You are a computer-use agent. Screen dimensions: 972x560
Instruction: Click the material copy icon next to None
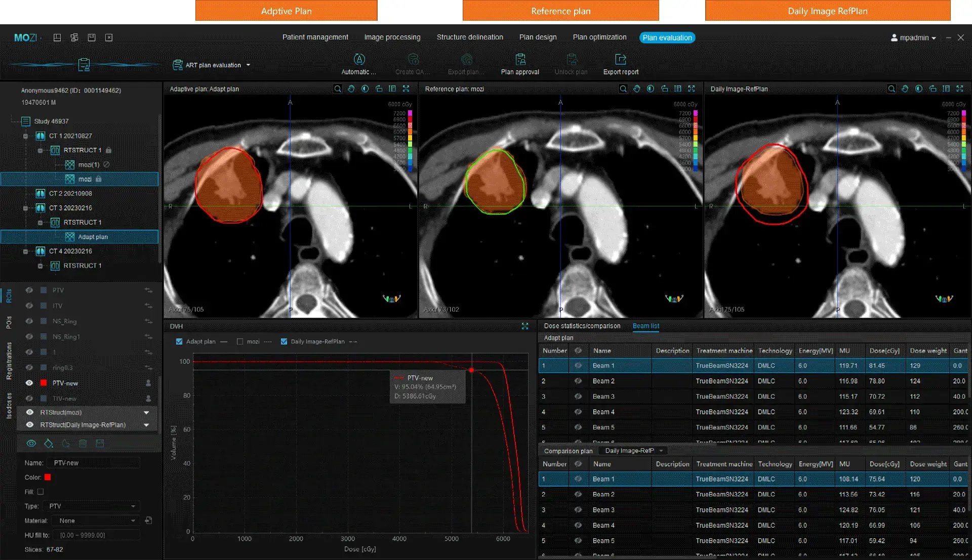(148, 521)
